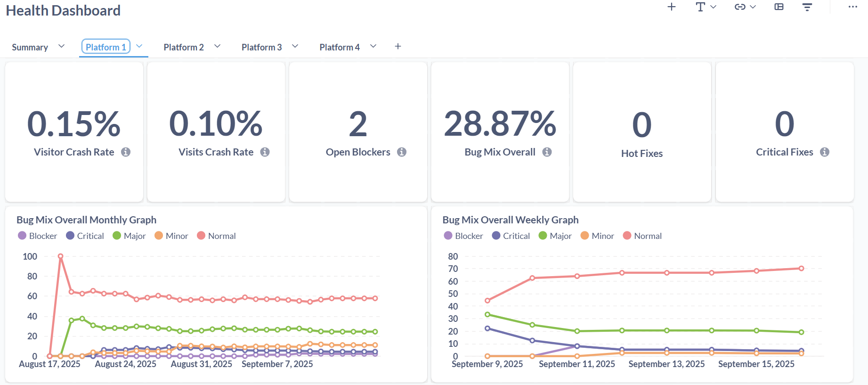Image resolution: width=868 pixels, height=385 pixels.
Task: Click the plus icon to add a dashboard card
Action: 672,7
